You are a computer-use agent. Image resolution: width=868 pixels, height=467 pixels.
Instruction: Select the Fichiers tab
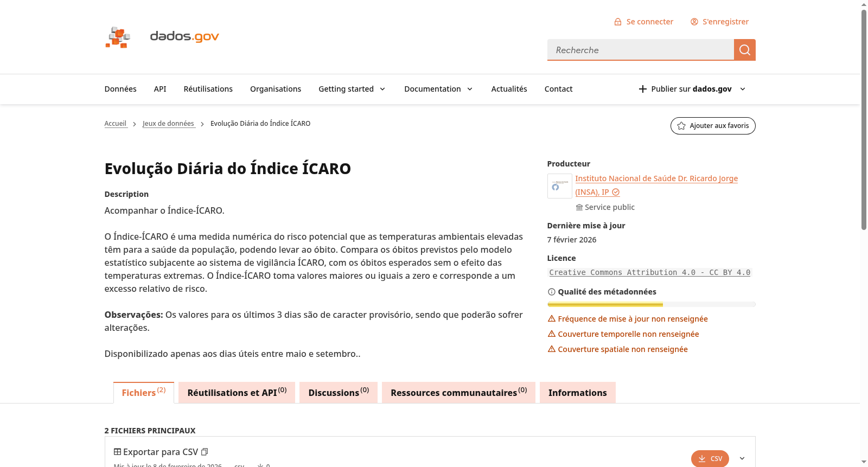144,393
